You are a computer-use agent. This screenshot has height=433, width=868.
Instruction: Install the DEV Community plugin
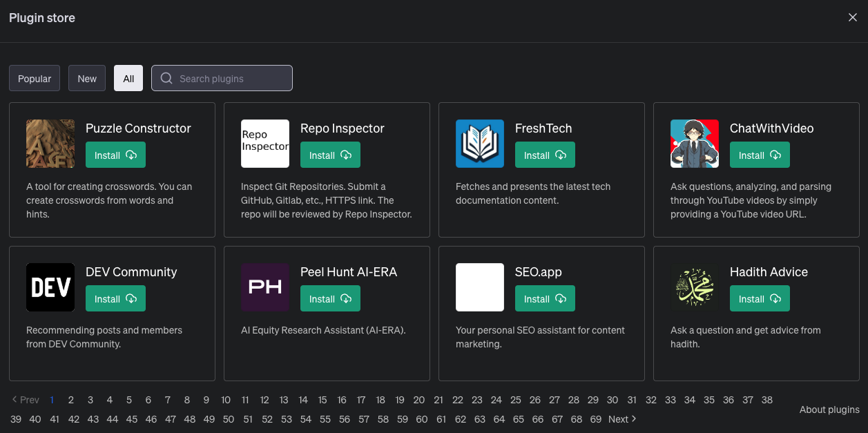[x=115, y=299]
